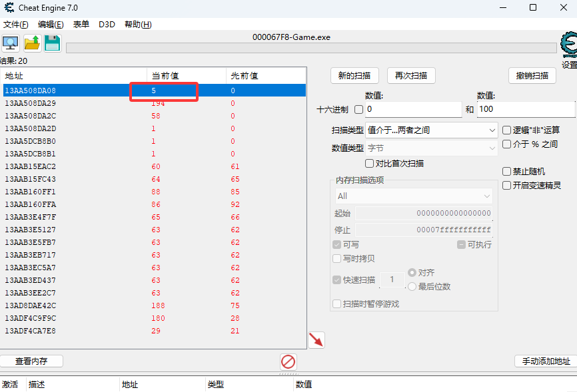The width and height of the screenshot is (577, 392).
Task: Open the 文件(F) menu
Action: tap(16, 25)
